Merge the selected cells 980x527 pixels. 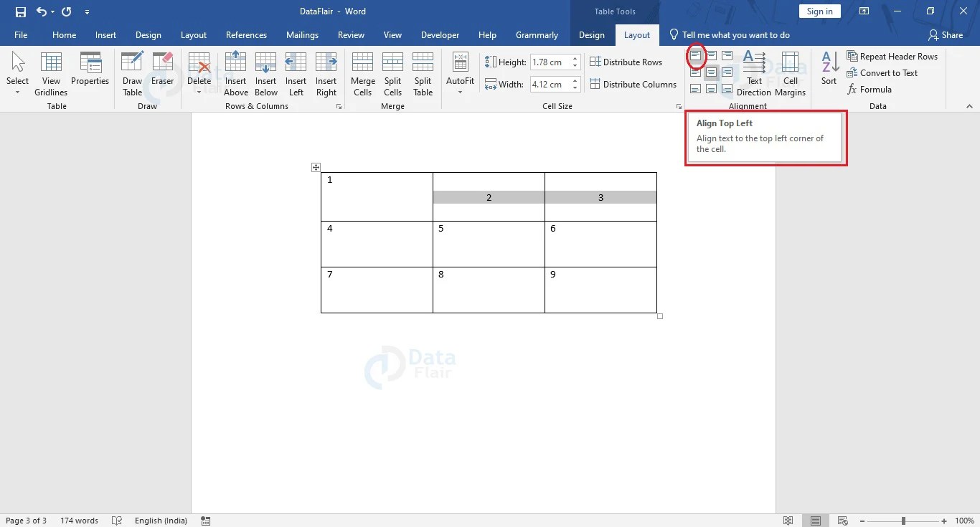click(x=362, y=72)
